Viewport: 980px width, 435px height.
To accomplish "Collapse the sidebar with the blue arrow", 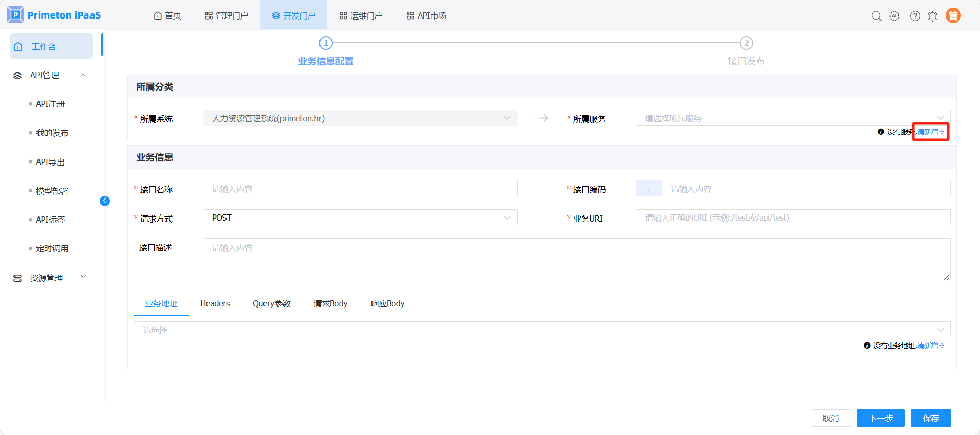I will (105, 201).
